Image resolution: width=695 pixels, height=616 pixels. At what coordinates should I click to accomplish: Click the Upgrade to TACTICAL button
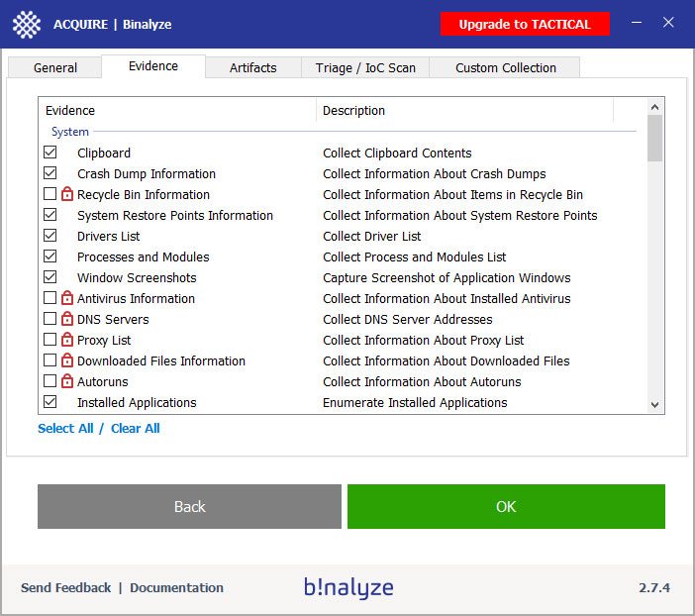(x=525, y=24)
